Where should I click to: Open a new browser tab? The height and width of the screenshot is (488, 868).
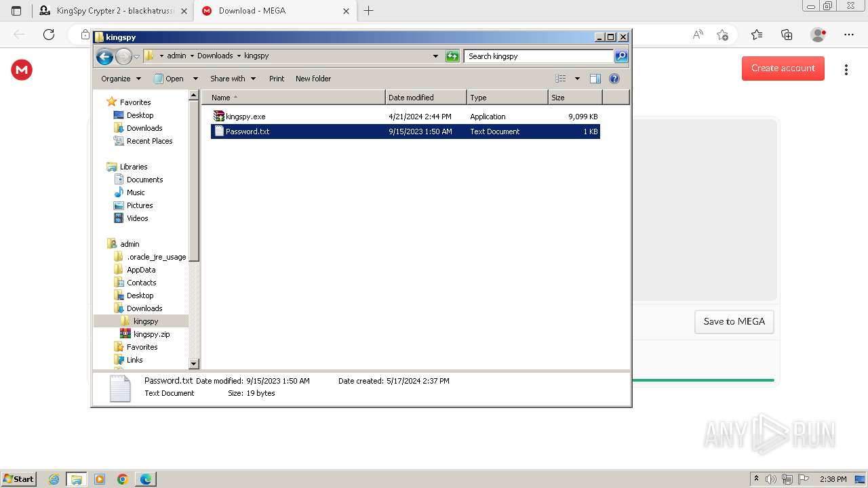coord(368,11)
